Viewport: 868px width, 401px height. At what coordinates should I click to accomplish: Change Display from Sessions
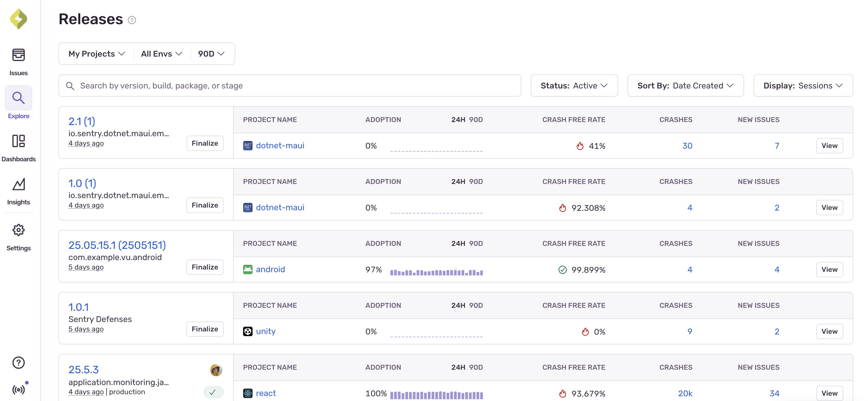pos(803,85)
